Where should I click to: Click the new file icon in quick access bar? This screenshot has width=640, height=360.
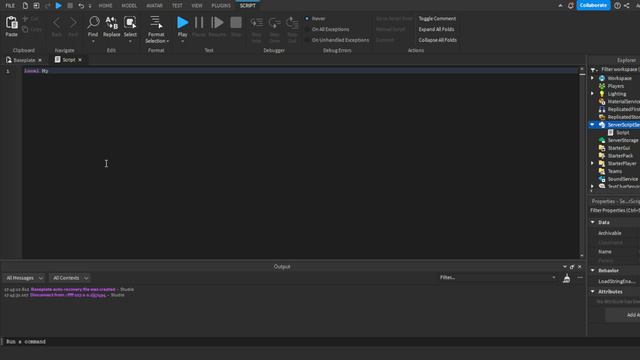[25, 5]
